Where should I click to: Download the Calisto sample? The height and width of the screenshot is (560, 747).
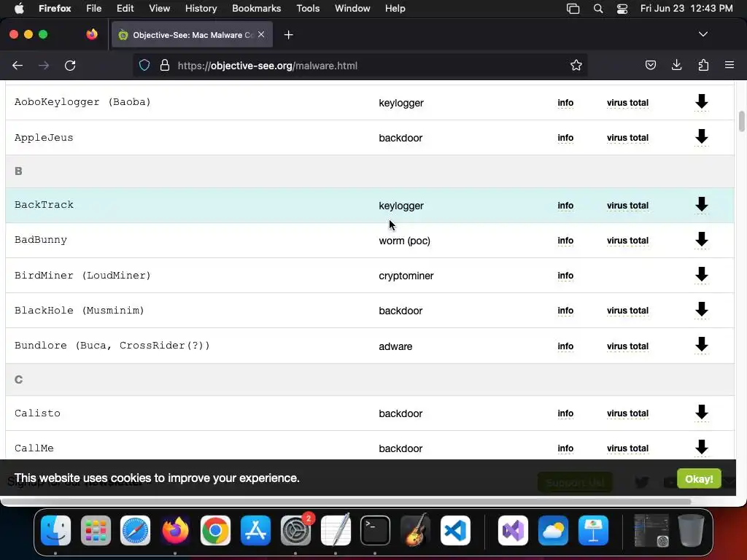(701, 413)
